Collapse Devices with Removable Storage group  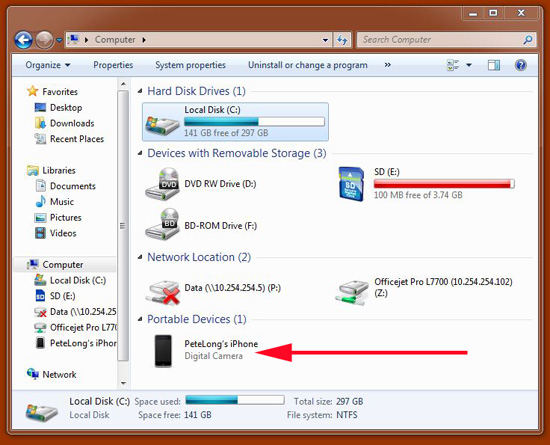click(x=140, y=153)
